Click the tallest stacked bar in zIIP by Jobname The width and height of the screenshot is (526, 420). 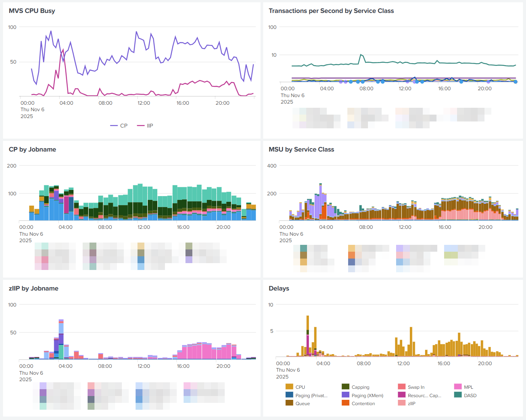click(x=61, y=339)
